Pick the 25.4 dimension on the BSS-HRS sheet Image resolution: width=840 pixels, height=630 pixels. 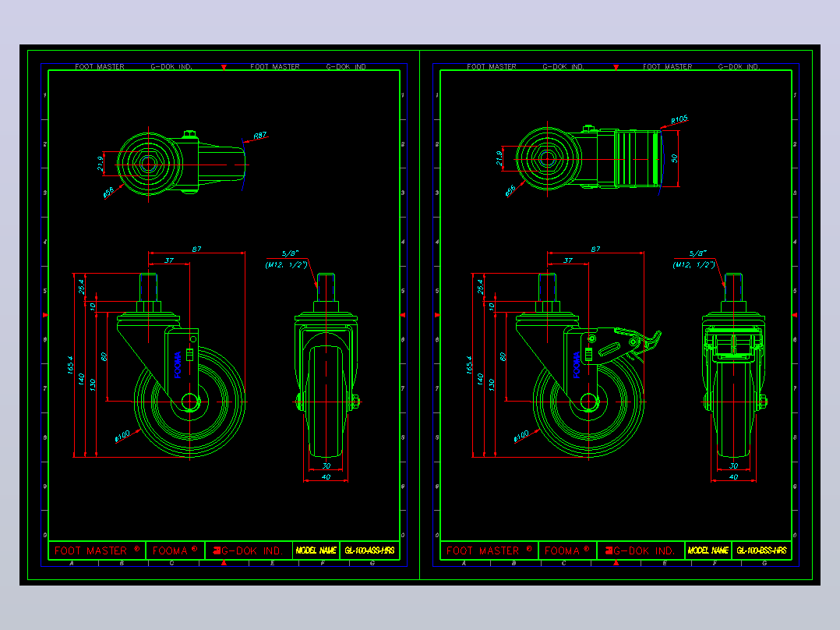481,286
